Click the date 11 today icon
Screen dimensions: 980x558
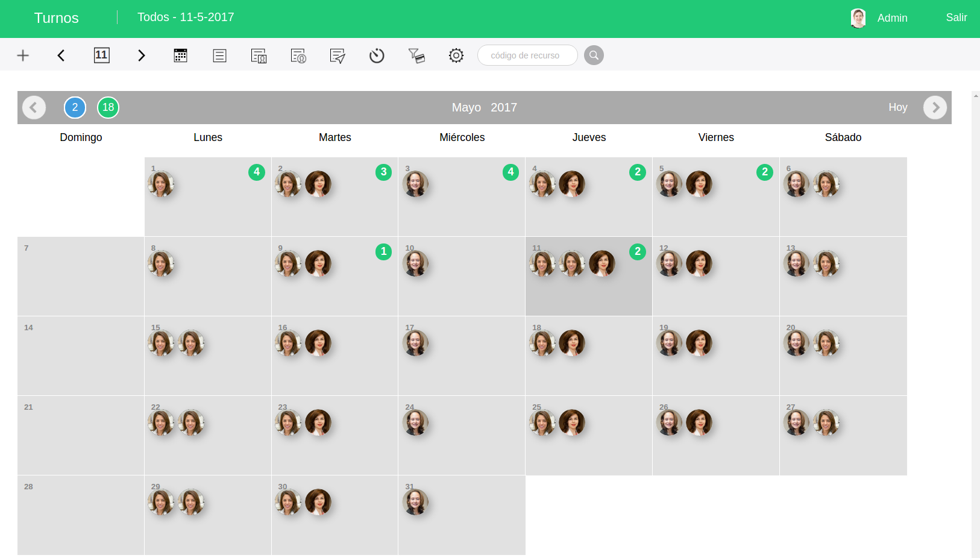[x=101, y=55]
